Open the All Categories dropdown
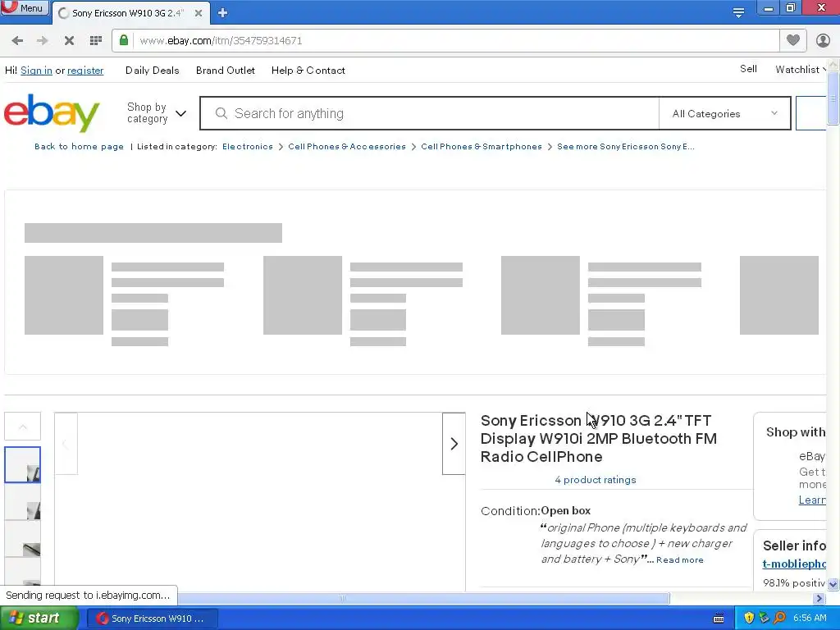This screenshot has width=840, height=630. [725, 113]
